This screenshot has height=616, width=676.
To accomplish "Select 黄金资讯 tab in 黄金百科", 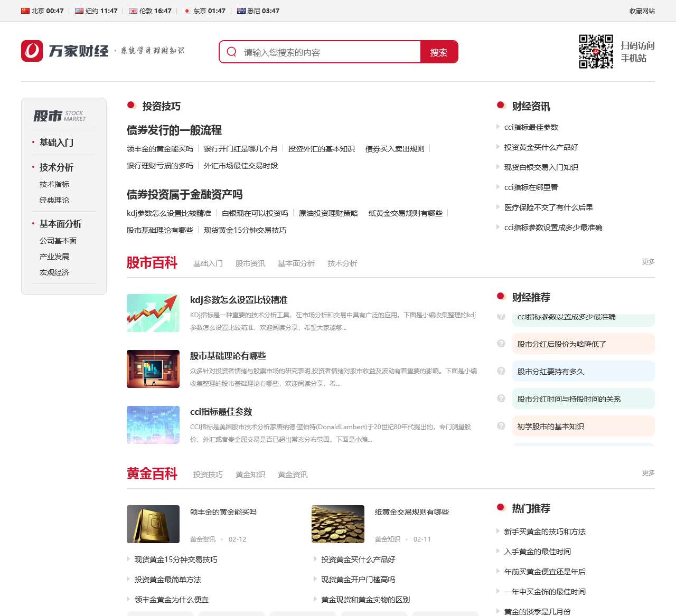I will (293, 475).
